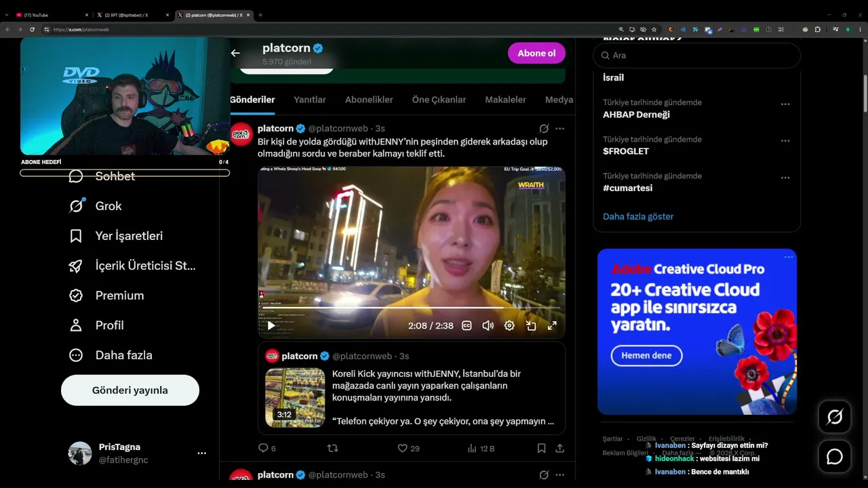
Task: Switch to the BPT (@bpthaber) browser tab
Action: (x=133, y=15)
